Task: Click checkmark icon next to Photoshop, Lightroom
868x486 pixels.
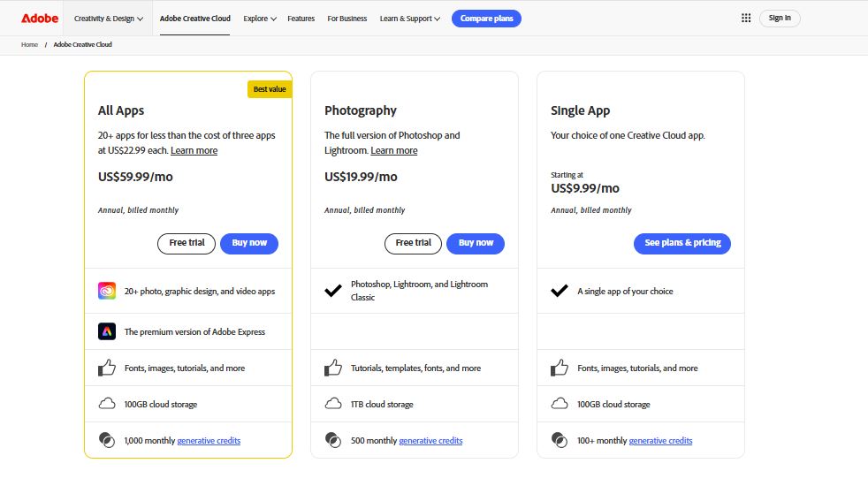Action: coord(333,291)
